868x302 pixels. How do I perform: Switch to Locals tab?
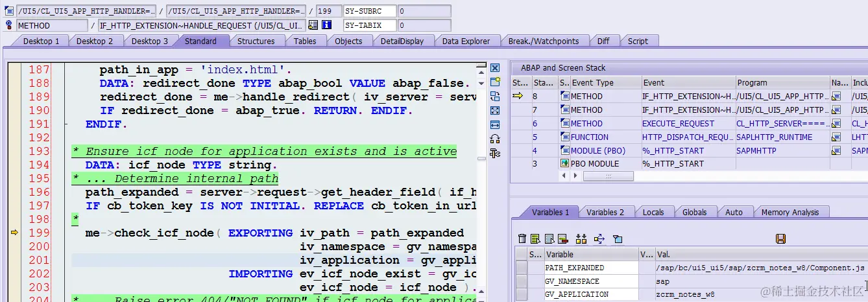pos(653,213)
